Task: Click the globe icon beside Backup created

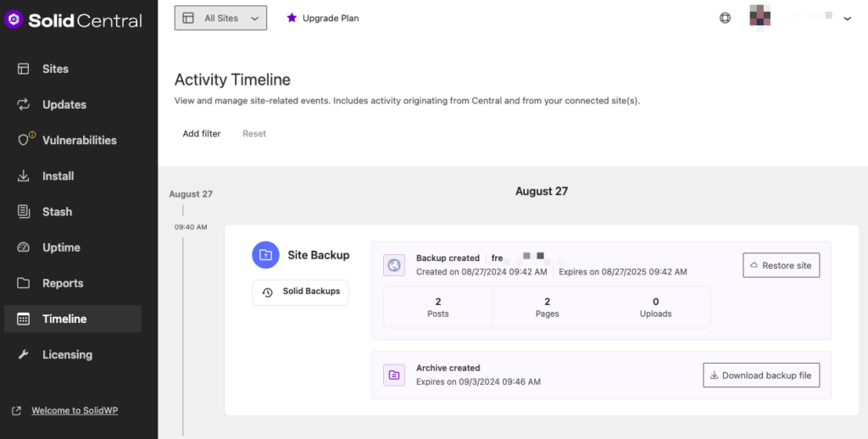Action: click(x=393, y=265)
